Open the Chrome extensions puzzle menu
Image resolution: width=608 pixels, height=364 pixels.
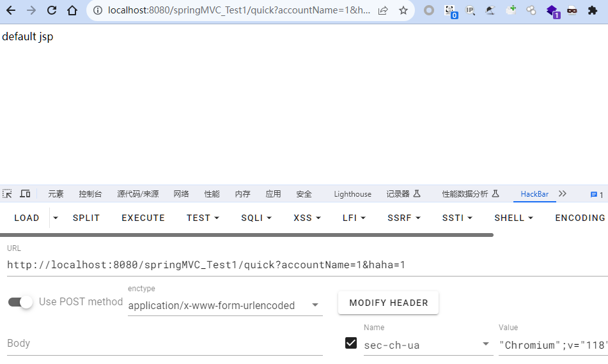click(593, 10)
